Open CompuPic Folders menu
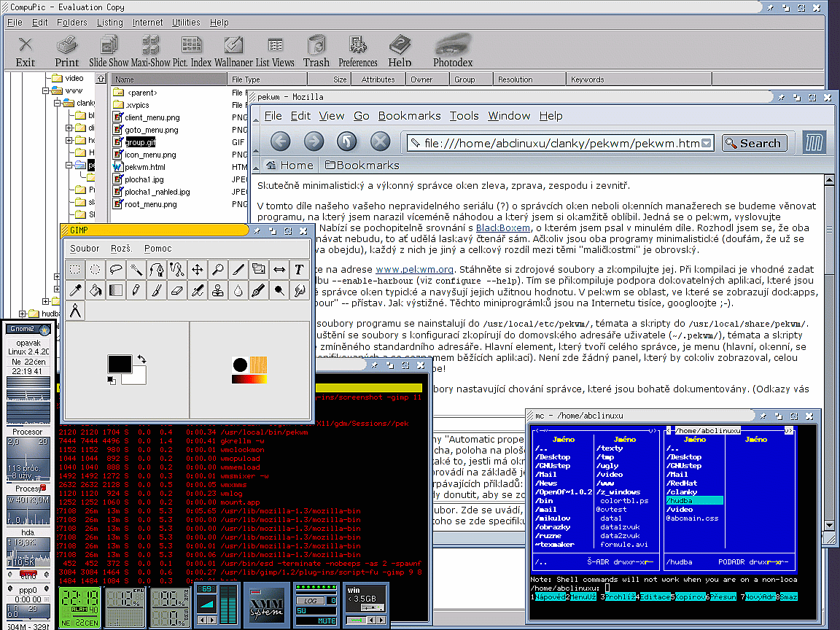The image size is (840, 630). tap(71, 23)
